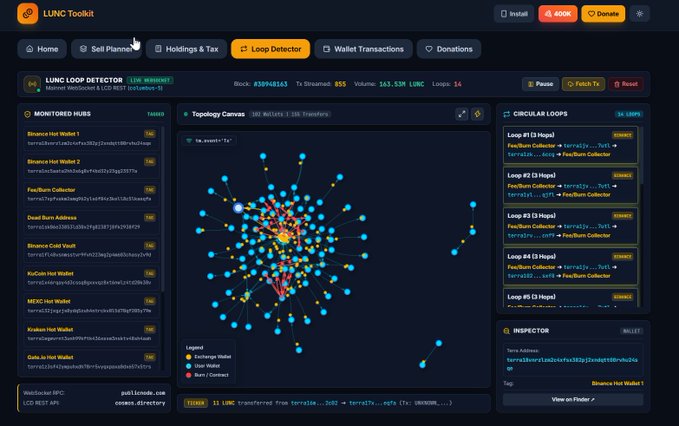The width and height of the screenshot is (679, 426).
Task: Select the MEXC Hot Wallet hub
Action: tap(91, 306)
